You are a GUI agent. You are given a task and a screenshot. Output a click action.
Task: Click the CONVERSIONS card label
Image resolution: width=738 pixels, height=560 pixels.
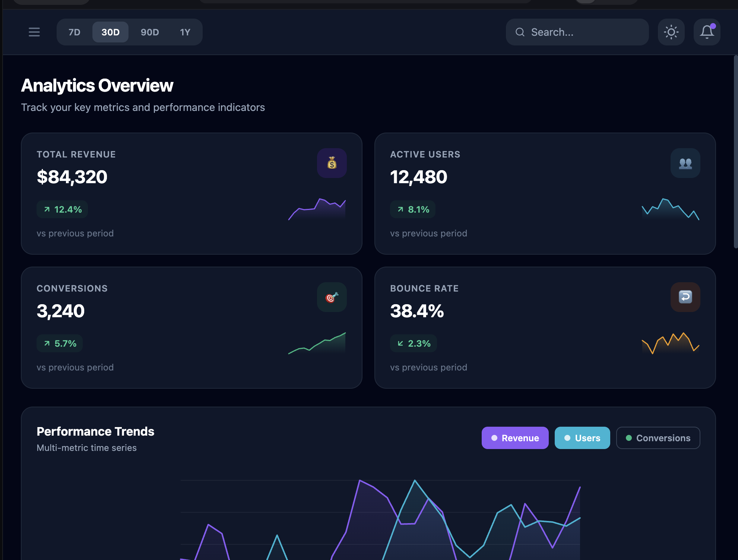[72, 289]
